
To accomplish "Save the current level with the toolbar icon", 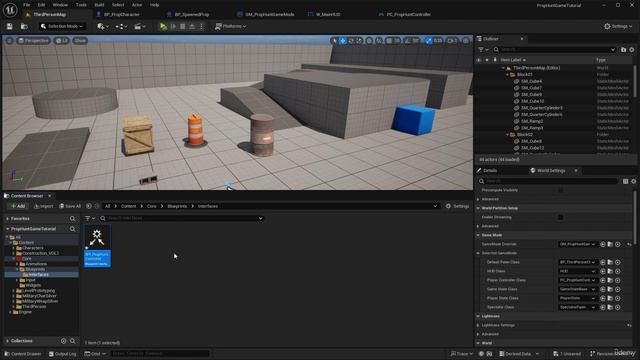I will click(9, 26).
